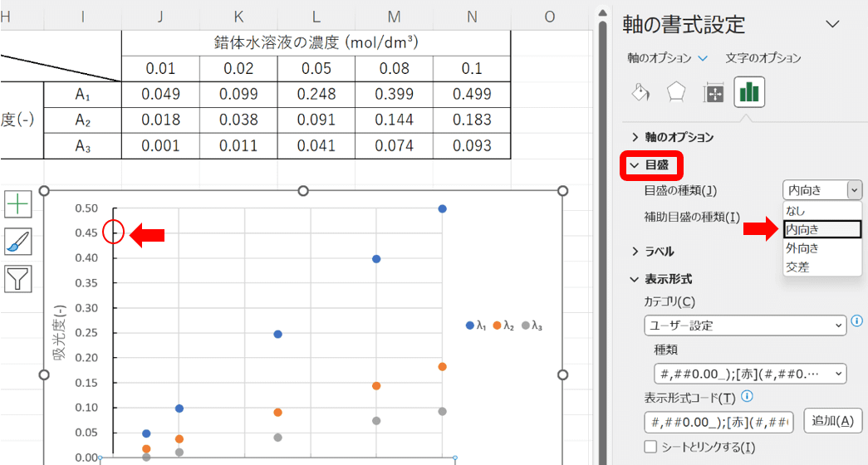The width and height of the screenshot is (868, 465).
Task: Select the Axis Options bar chart icon
Action: [x=749, y=92]
